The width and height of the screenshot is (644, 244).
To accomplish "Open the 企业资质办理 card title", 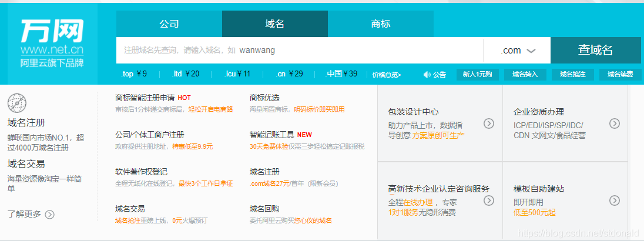I will pos(539,112).
